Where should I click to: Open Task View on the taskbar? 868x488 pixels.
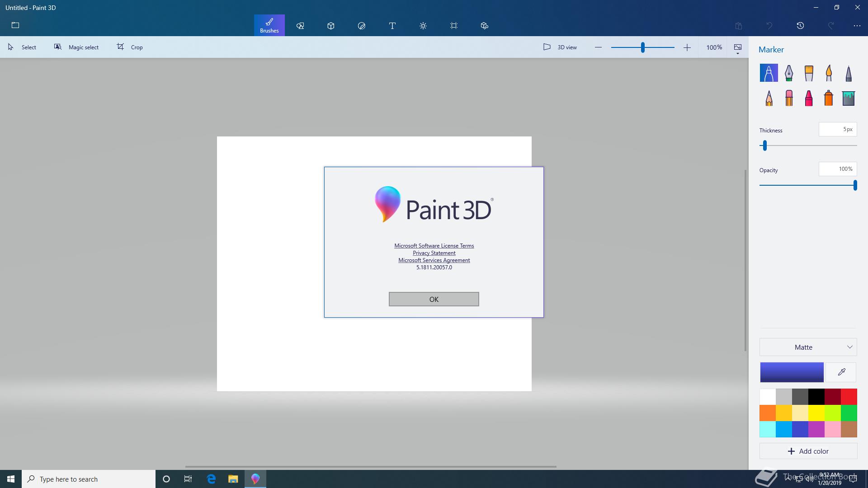pos(188,479)
